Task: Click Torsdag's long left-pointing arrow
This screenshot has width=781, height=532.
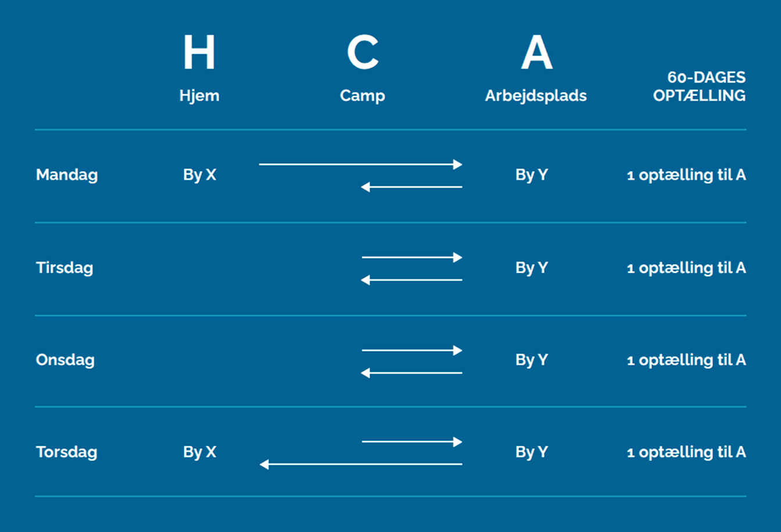Action: tap(360, 464)
